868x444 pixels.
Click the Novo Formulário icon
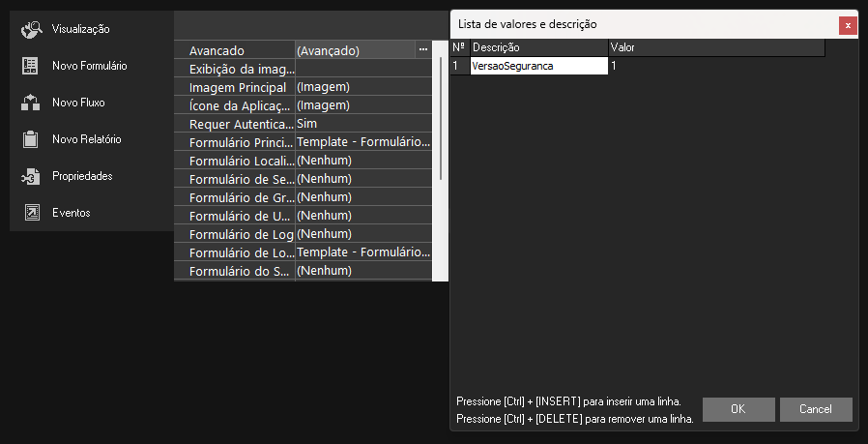pyautogui.click(x=30, y=66)
